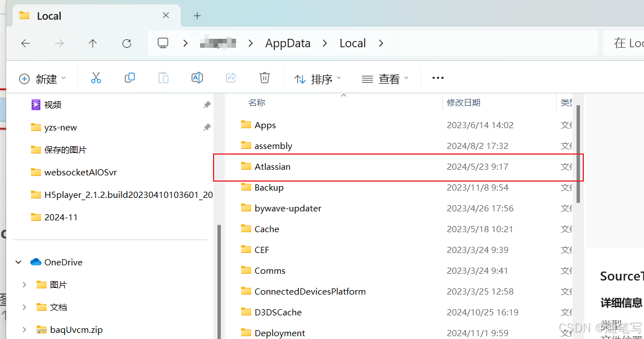The image size is (644, 339).
Task: Go up one folder level
Action: pos(93,43)
